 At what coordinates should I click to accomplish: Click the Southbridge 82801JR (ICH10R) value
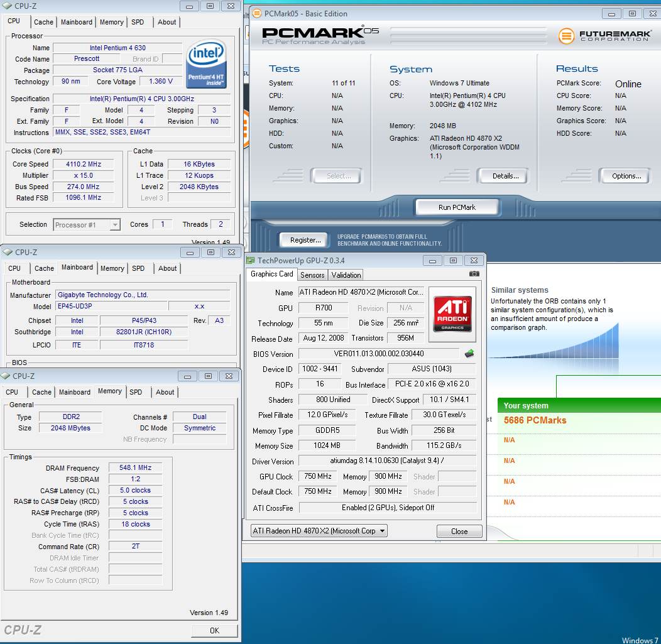(x=144, y=332)
